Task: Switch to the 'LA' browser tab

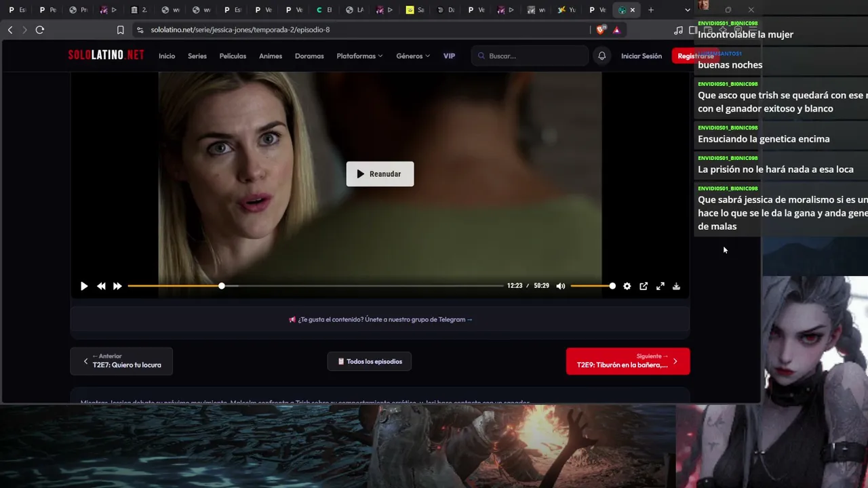Action: (355, 10)
